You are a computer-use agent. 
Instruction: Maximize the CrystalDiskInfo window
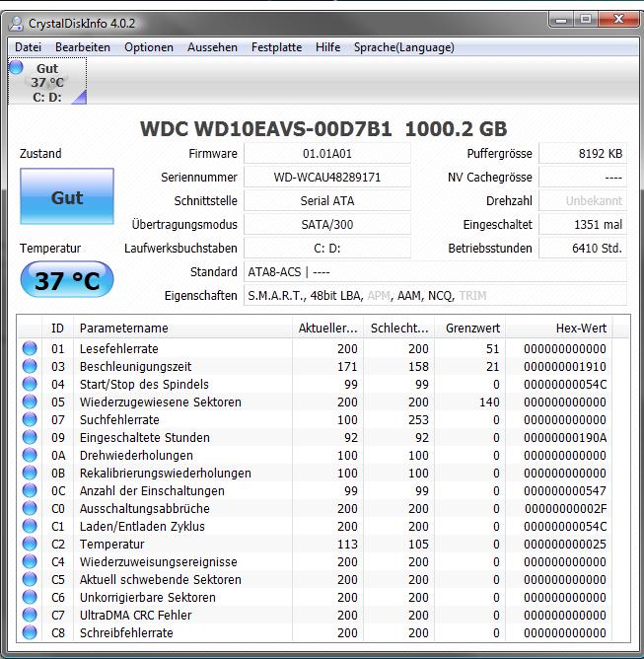(x=586, y=20)
